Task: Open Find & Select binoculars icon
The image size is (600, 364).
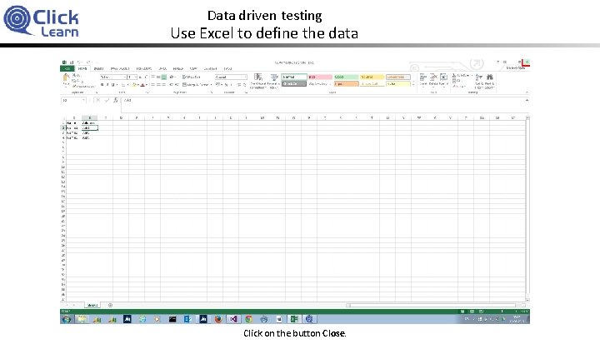Action: 490,79
